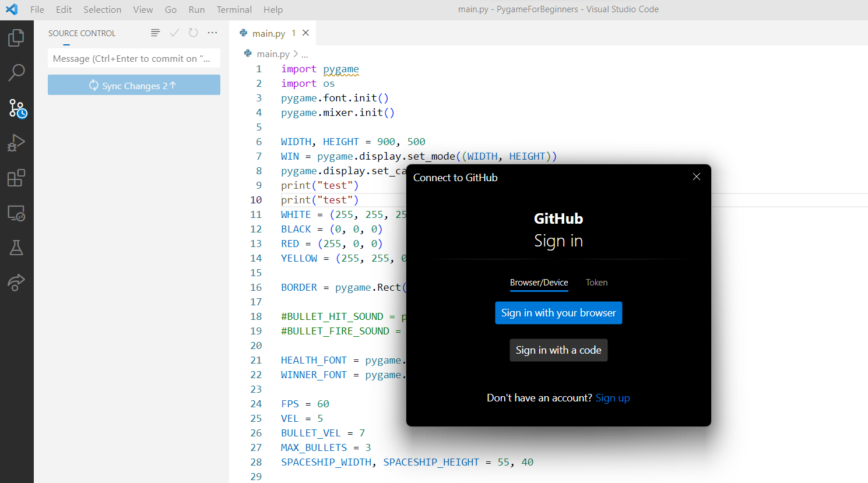Click the RED = (255, 0, 0) line
This screenshot has height=483, width=868.
(x=332, y=244)
